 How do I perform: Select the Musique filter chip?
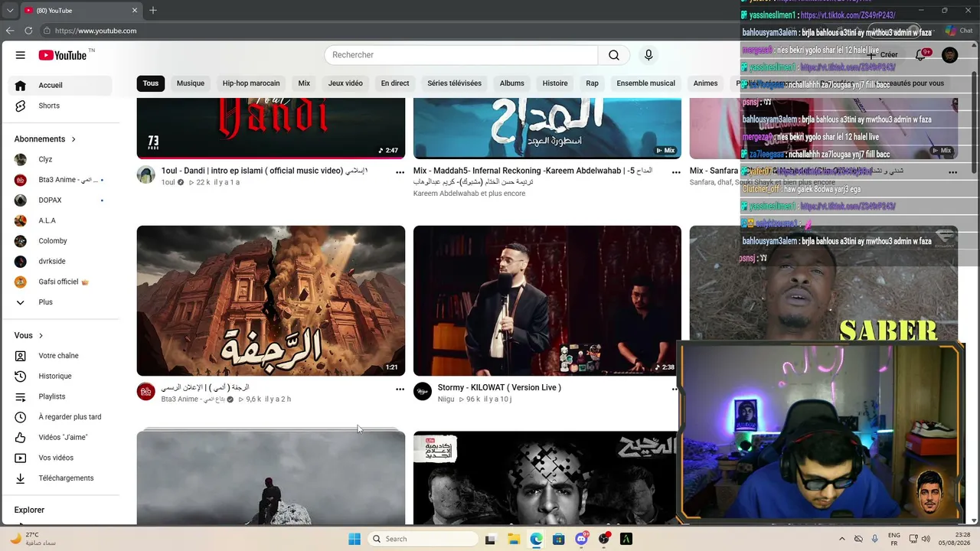point(191,83)
